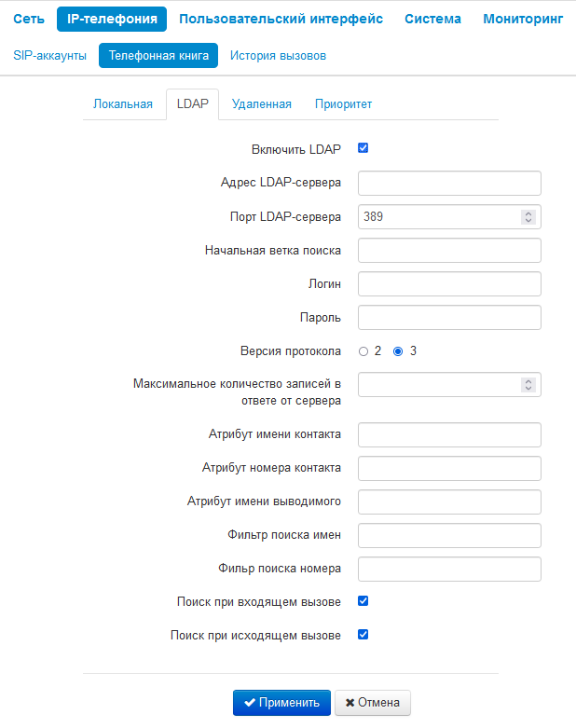Open the Удаленная phone book tab
576x728 pixels.
[262, 104]
